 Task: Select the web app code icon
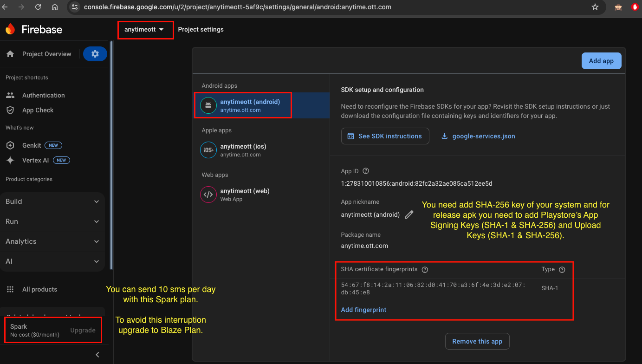click(208, 195)
